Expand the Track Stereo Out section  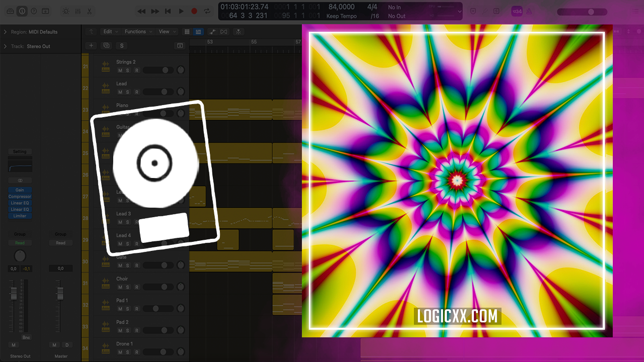5,46
